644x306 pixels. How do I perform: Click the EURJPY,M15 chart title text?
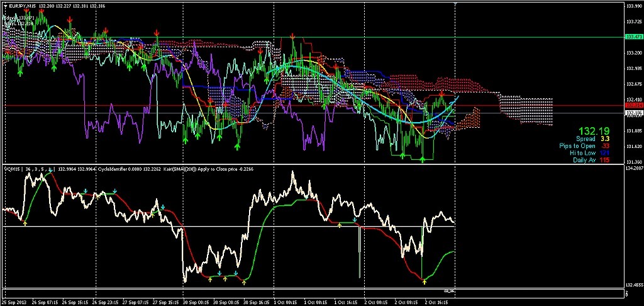[22, 6]
